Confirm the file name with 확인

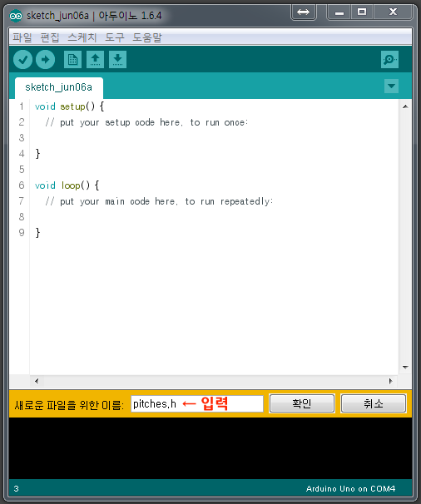(x=302, y=403)
